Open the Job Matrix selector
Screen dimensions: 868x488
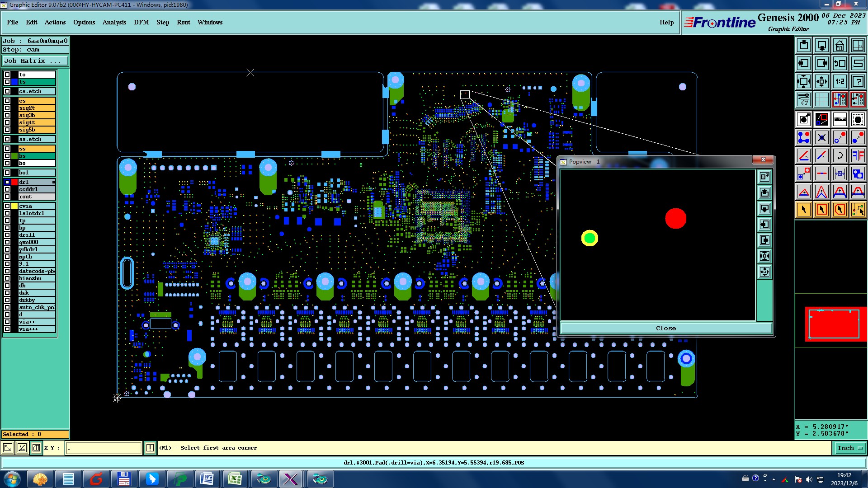pos(35,61)
